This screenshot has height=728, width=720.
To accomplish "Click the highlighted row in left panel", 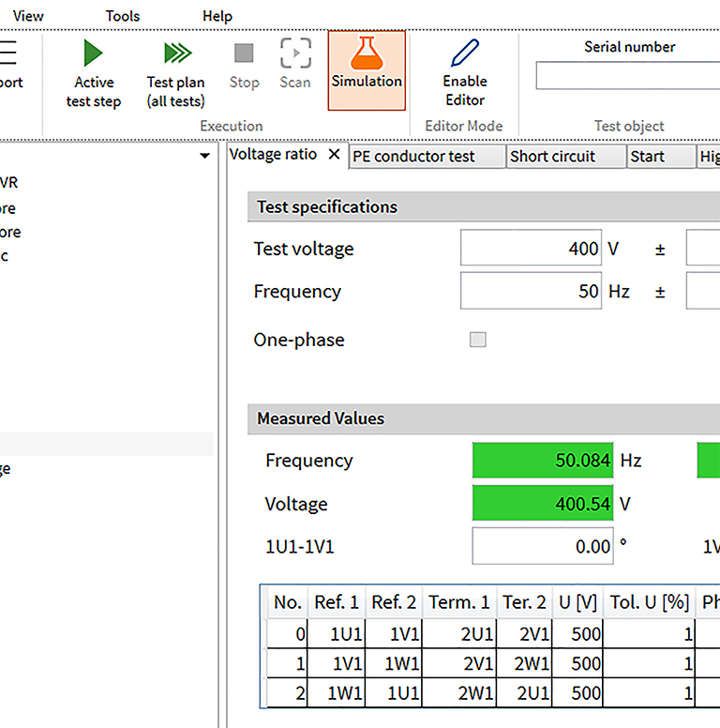I will [x=106, y=444].
